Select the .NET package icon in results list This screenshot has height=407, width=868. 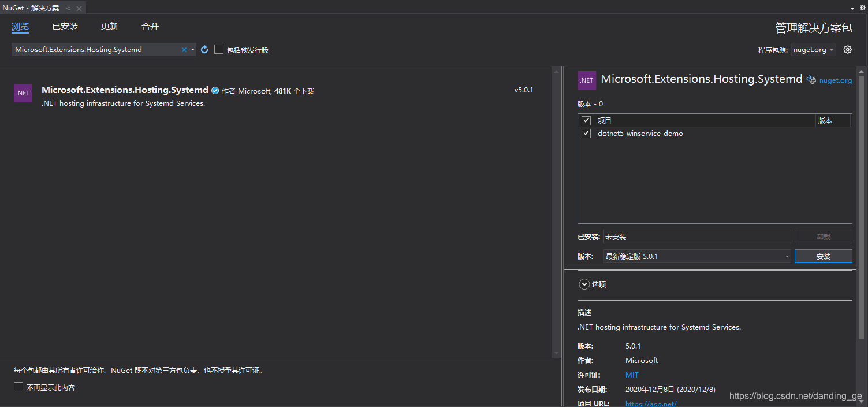point(23,93)
